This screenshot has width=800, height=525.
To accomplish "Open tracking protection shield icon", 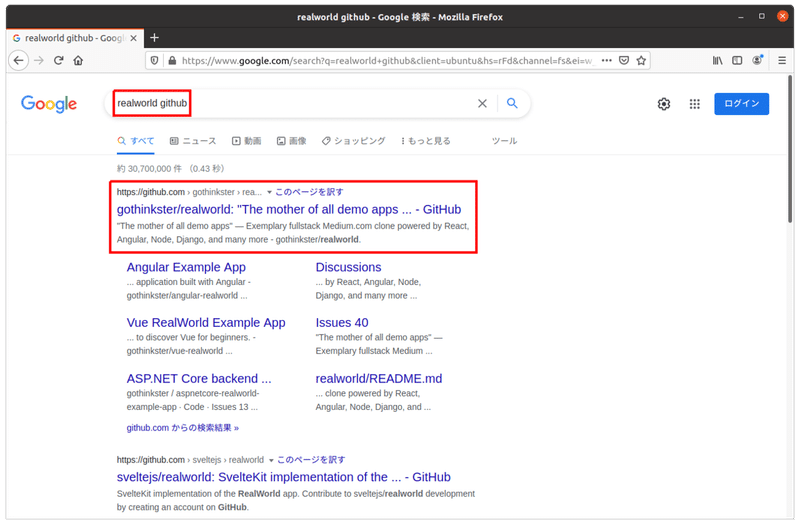I will point(155,61).
